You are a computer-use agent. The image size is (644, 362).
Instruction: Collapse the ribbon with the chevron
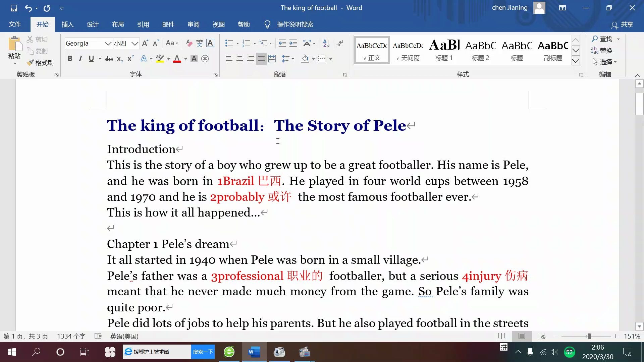[x=637, y=75]
